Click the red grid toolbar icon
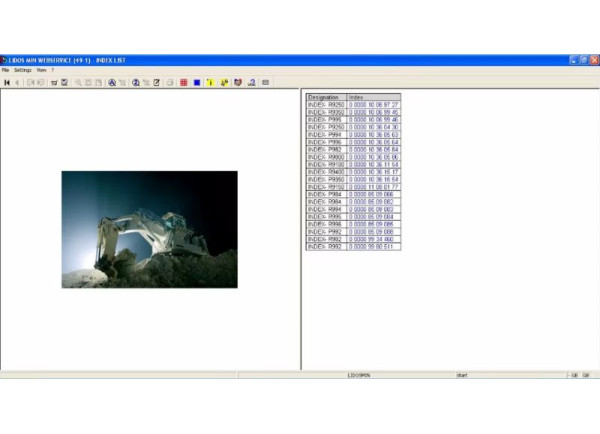Screen dimensions: 600x434 pyautogui.click(x=184, y=82)
